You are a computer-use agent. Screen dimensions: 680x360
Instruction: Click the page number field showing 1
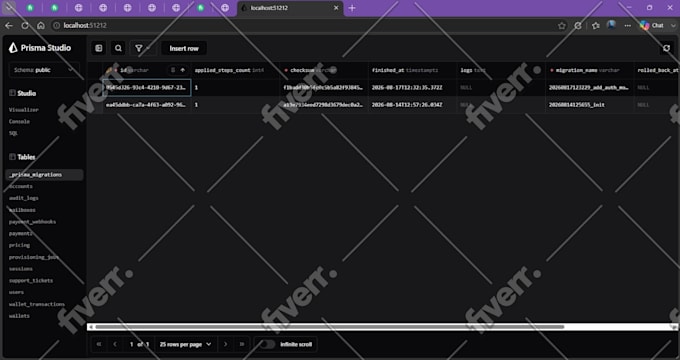pyautogui.click(x=131, y=344)
